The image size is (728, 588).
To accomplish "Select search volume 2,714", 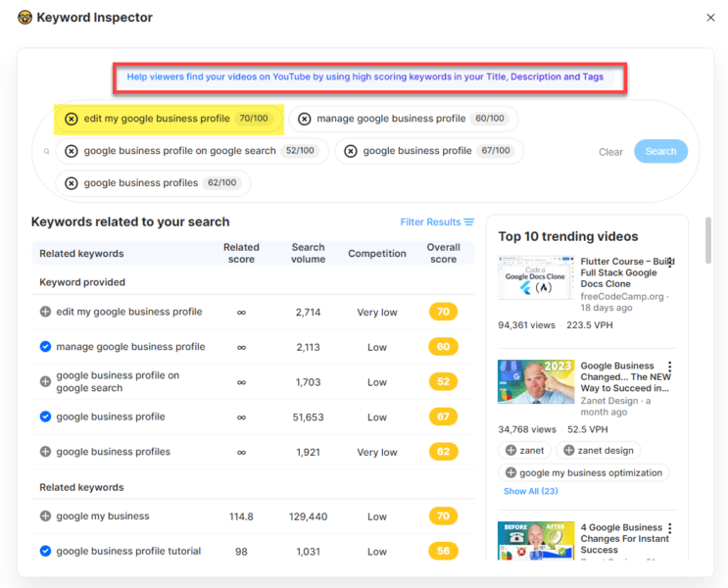I will (308, 312).
